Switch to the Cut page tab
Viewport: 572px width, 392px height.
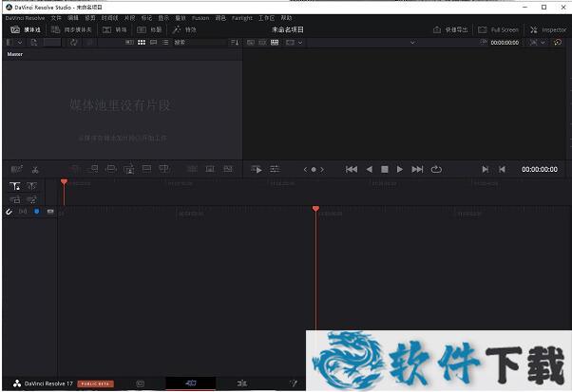(190, 383)
